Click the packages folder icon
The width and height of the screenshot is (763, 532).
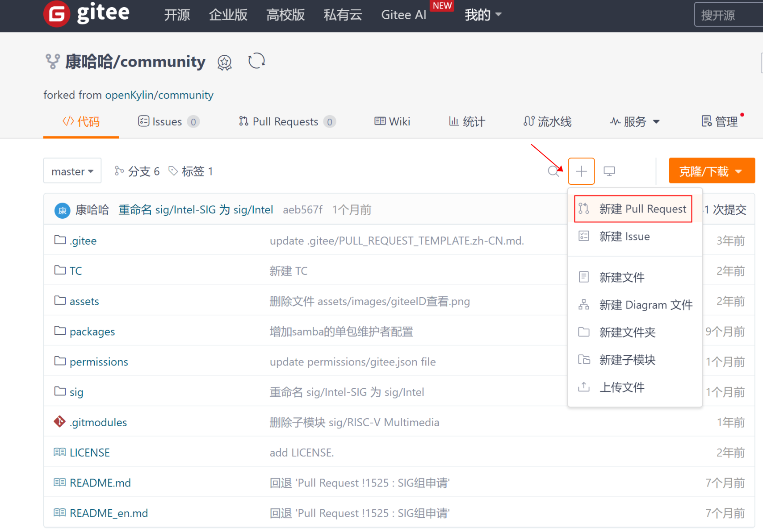60,331
